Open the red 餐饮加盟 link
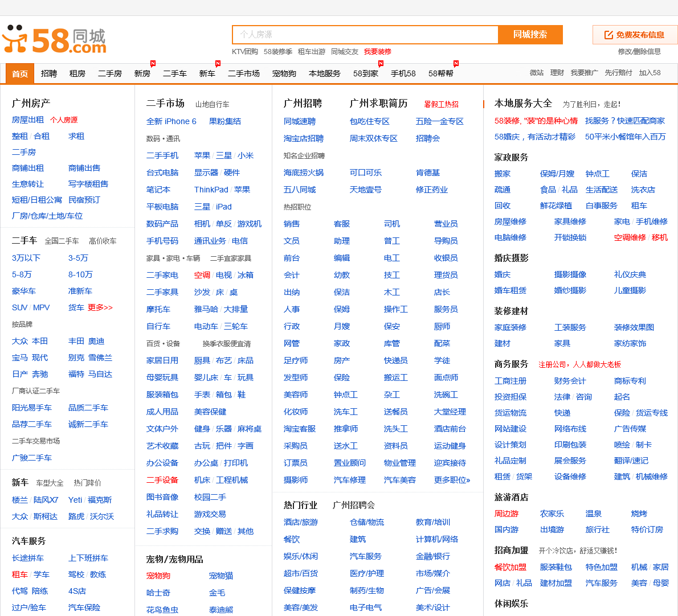The width and height of the screenshot is (678, 616). [510, 567]
